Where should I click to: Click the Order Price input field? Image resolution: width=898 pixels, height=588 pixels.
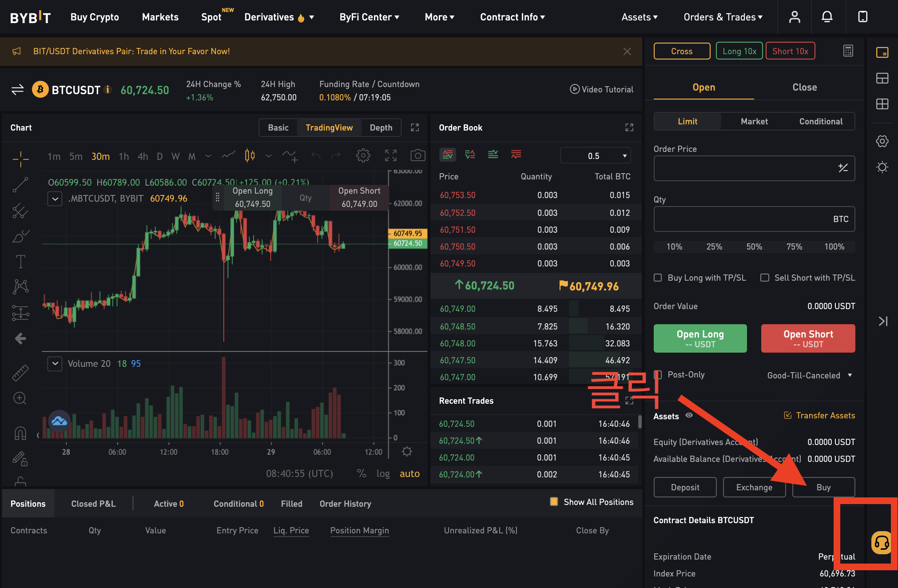click(x=754, y=168)
